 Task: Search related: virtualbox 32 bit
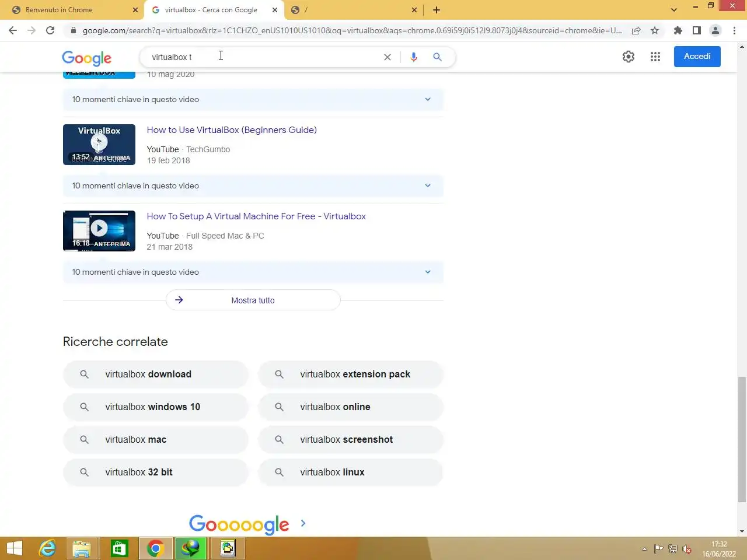click(155, 473)
